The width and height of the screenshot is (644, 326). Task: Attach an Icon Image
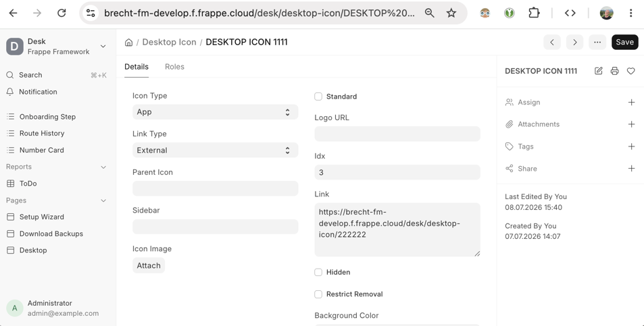149,265
